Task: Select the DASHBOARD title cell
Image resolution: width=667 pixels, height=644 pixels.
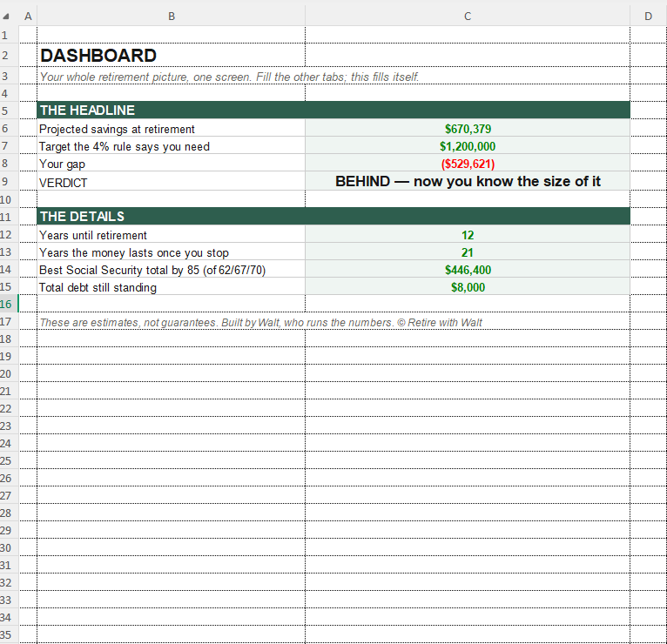Action: point(171,55)
